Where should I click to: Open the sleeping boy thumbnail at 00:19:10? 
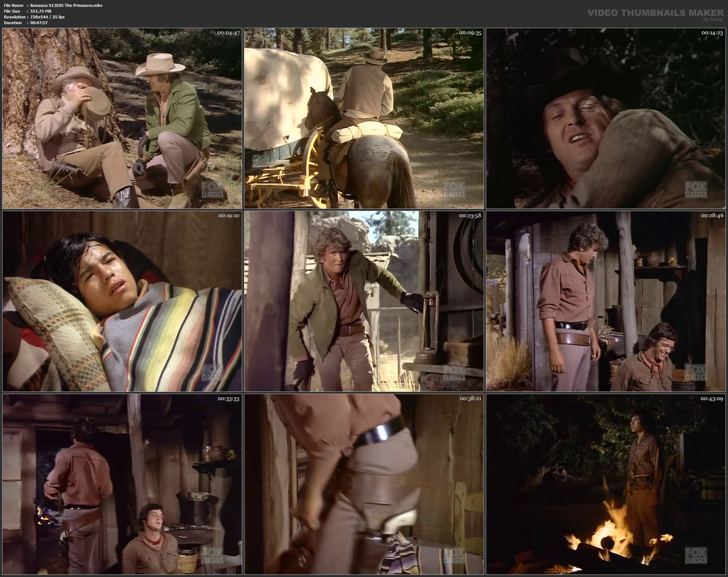[x=122, y=301]
